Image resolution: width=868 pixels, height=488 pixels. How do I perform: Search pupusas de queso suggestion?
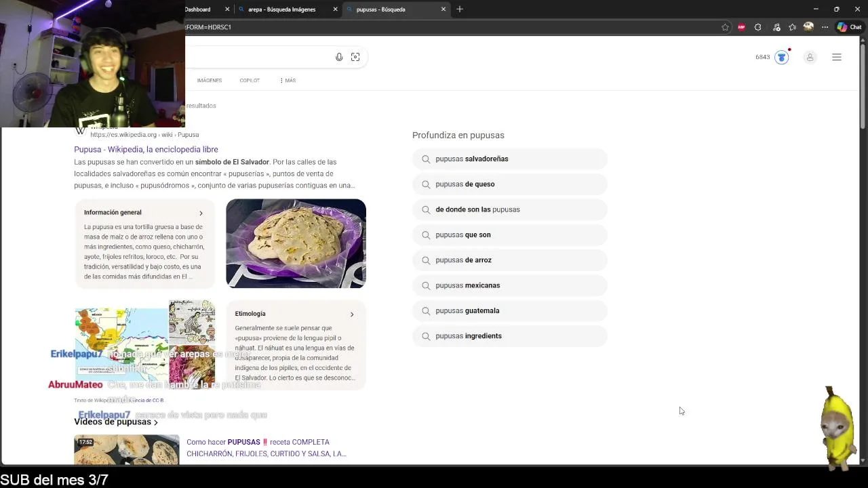pyautogui.click(x=509, y=184)
